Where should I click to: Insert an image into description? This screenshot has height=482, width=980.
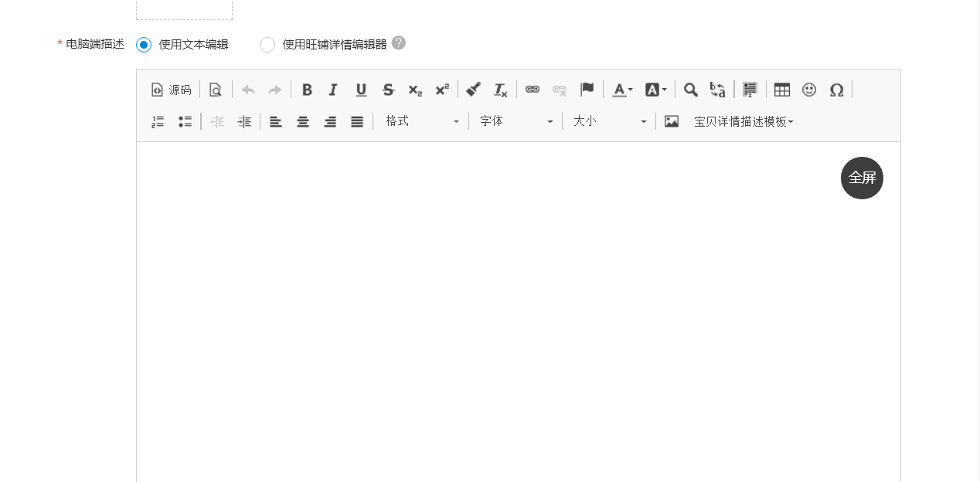pyautogui.click(x=672, y=121)
